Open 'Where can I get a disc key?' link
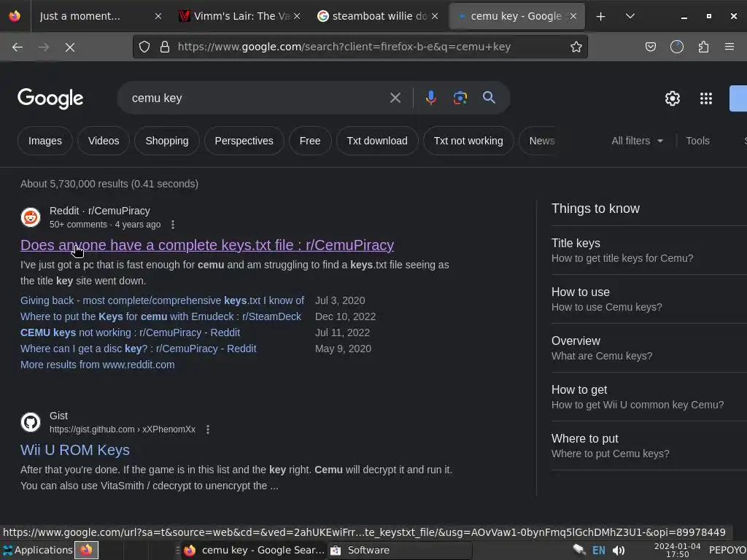Image resolution: width=747 pixels, height=560 pixels. pos(138,349)
